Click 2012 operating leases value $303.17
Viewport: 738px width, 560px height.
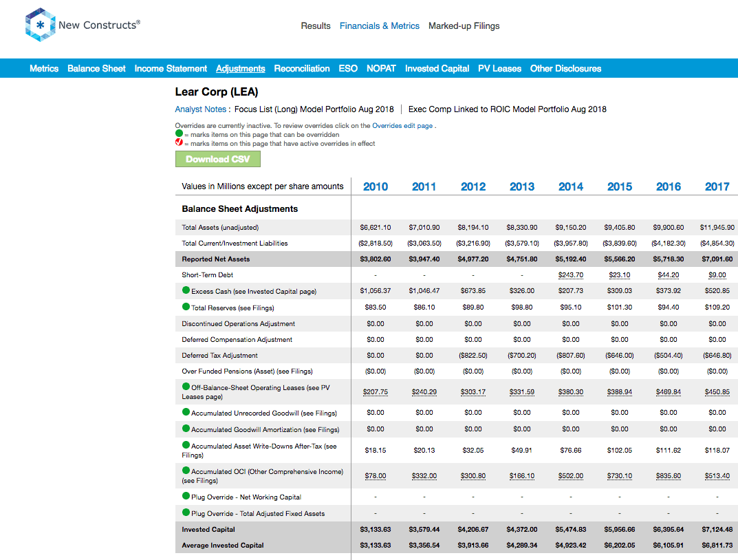(473, 392)
